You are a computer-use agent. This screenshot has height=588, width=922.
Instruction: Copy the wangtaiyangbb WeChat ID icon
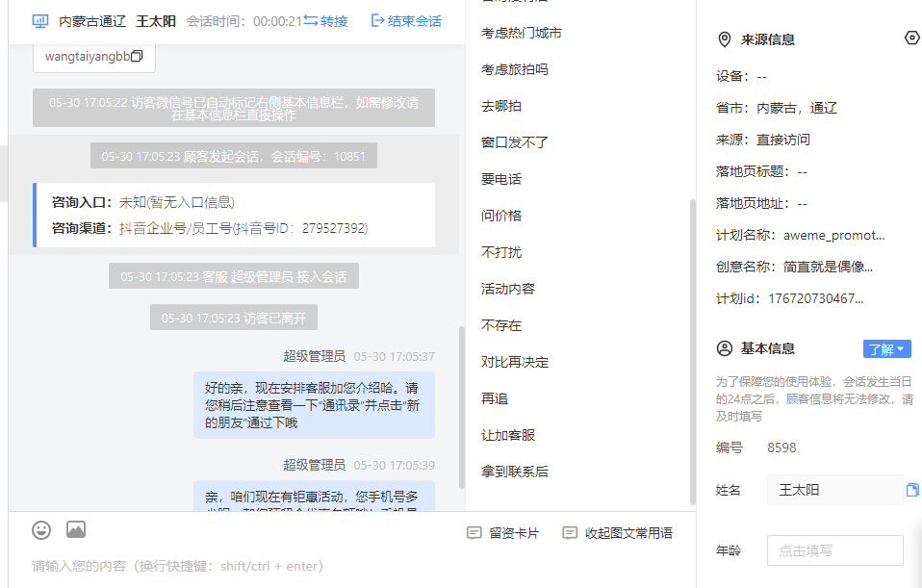click(137, 56)
